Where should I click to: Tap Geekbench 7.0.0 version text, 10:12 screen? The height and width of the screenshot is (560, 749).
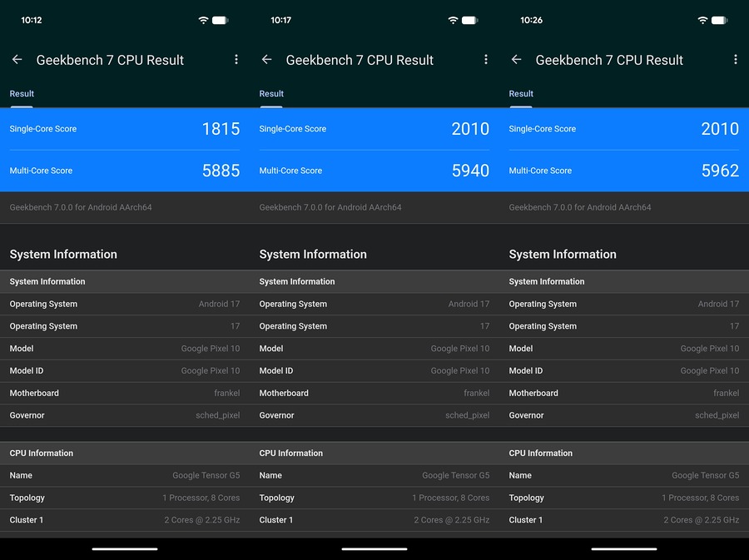pyautogui.click(x=81, y=207)
